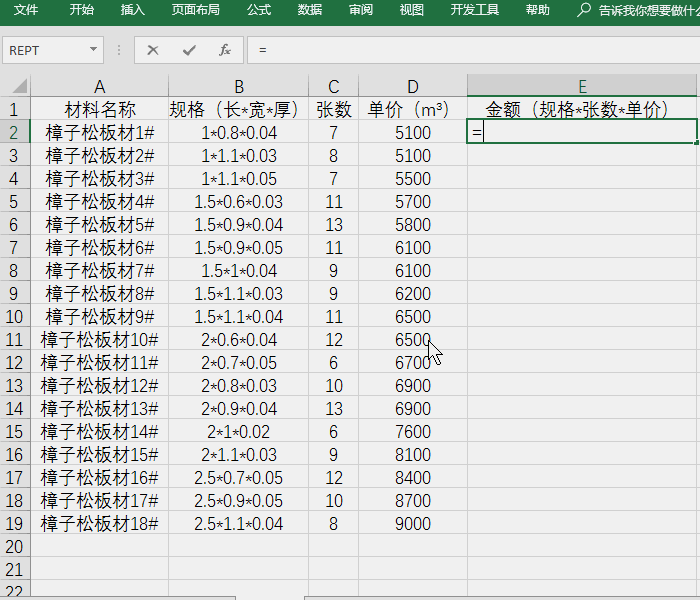Expand the REPT name box dropdown
The width and height of the screenshot is (700, 600).
point(94,50)
